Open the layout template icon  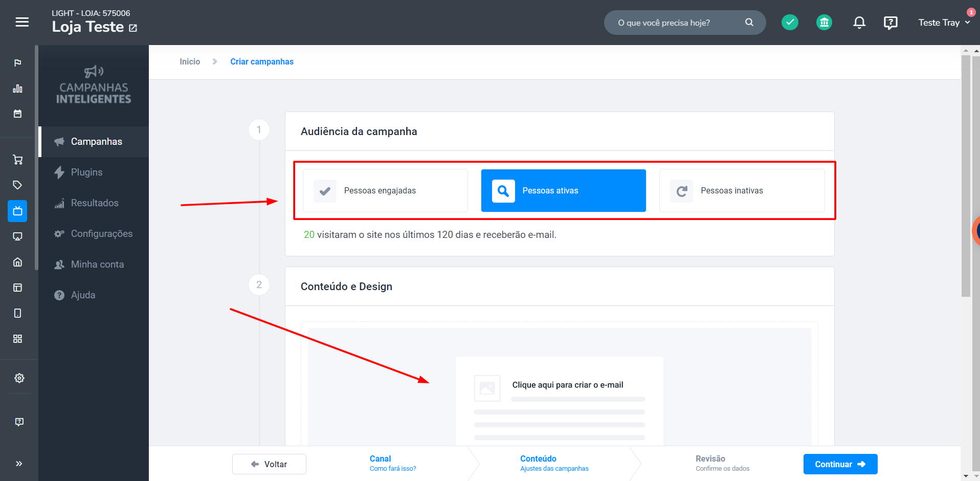(18, 288)
